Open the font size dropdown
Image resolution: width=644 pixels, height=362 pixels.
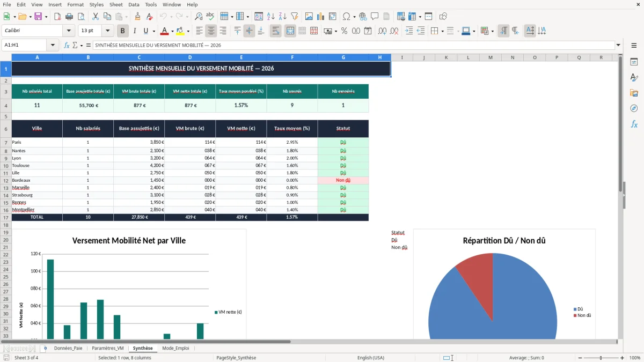[108, 31]
